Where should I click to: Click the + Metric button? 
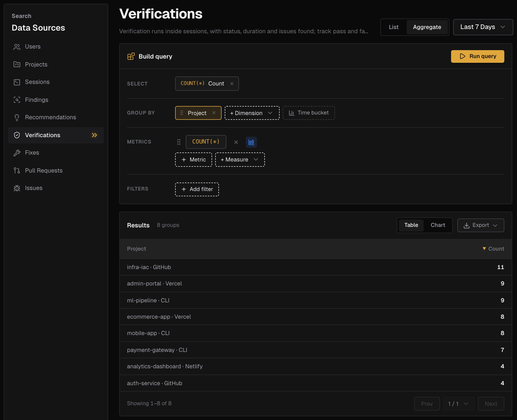(x=194, y=160)
